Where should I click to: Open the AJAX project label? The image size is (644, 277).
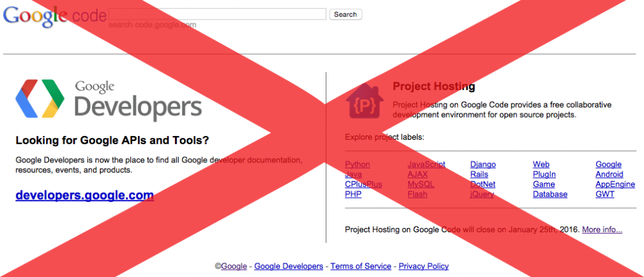coord(418,174)
